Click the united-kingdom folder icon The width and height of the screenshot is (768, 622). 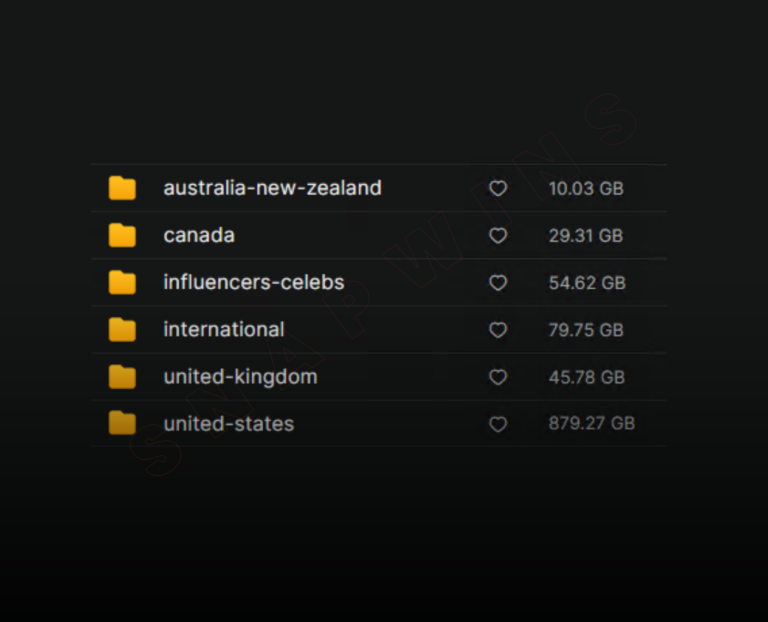coord(122,377)
